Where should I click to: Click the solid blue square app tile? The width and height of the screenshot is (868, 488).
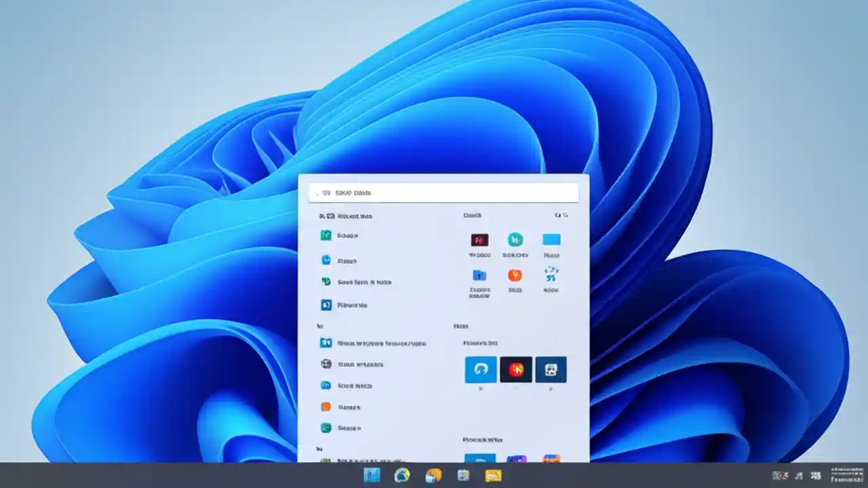pyautogui.click(x=551, y=238)
